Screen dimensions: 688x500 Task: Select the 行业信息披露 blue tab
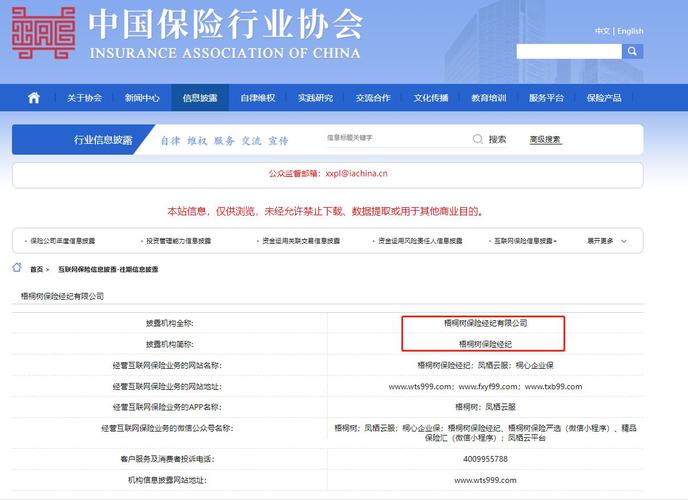[83, 139]
